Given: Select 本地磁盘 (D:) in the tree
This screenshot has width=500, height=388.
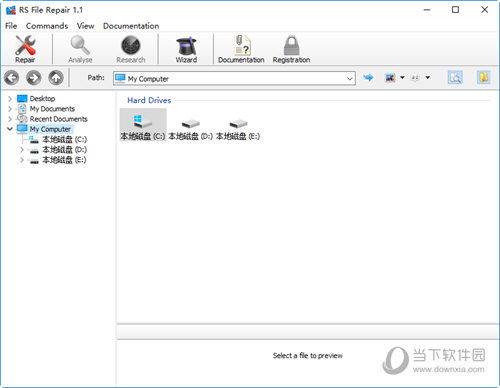Looking at the screenshot, I should tap(64, 150).
